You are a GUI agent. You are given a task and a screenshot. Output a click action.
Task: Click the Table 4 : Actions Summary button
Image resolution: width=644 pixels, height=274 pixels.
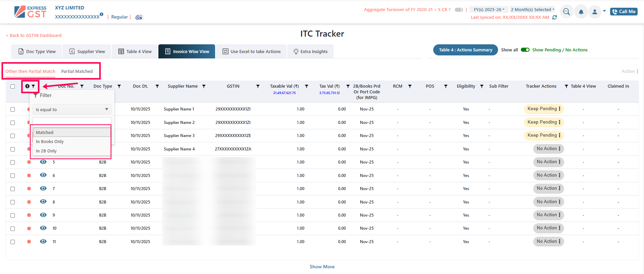(465, 50)
